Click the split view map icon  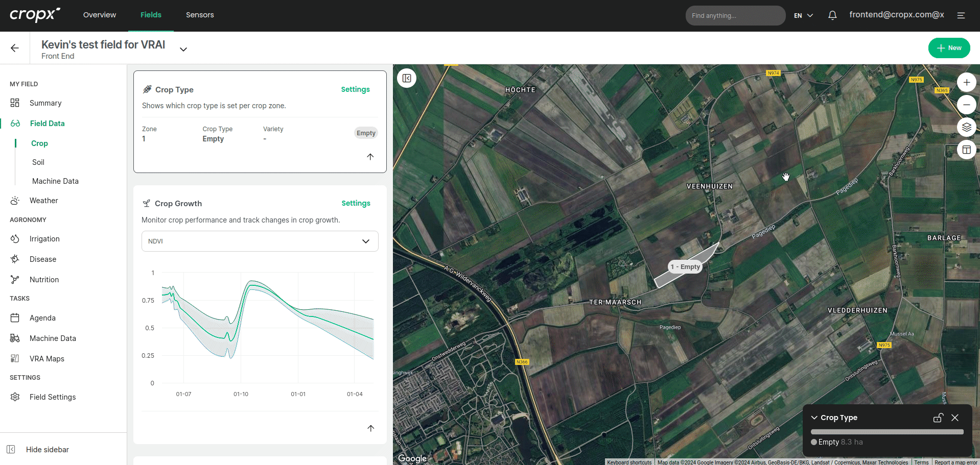tap(966, 150)
